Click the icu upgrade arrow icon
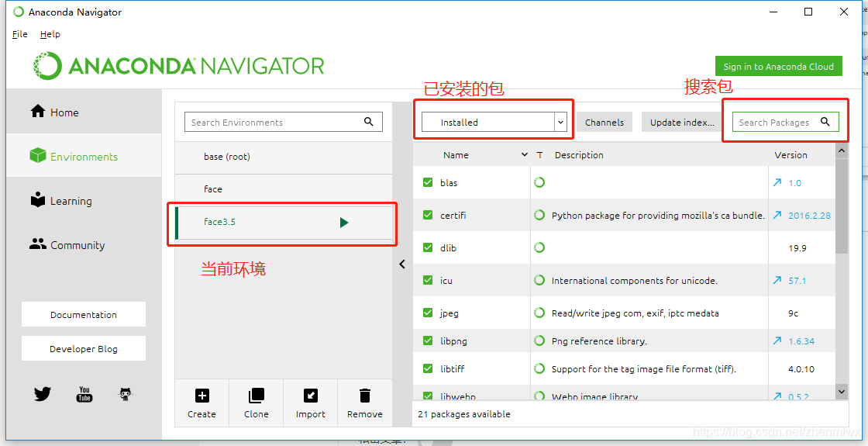The height and width of the screenshot is (446, 868). pos(777,280)
